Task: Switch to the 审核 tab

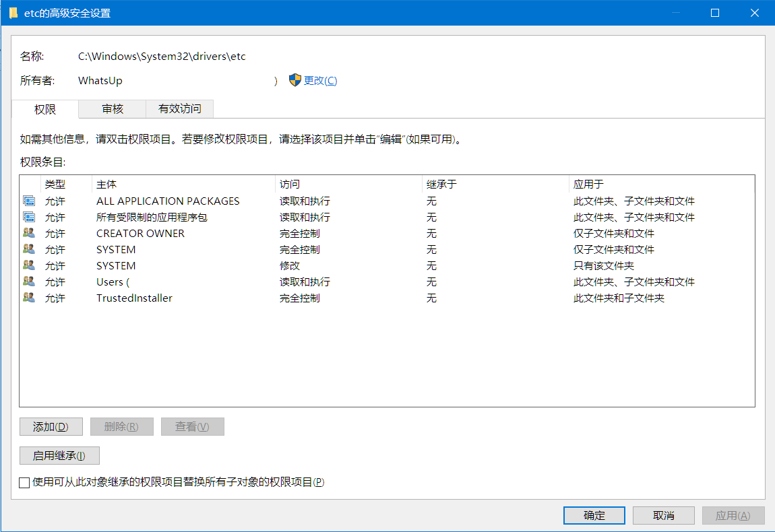Action: click(x=112, y=108)
